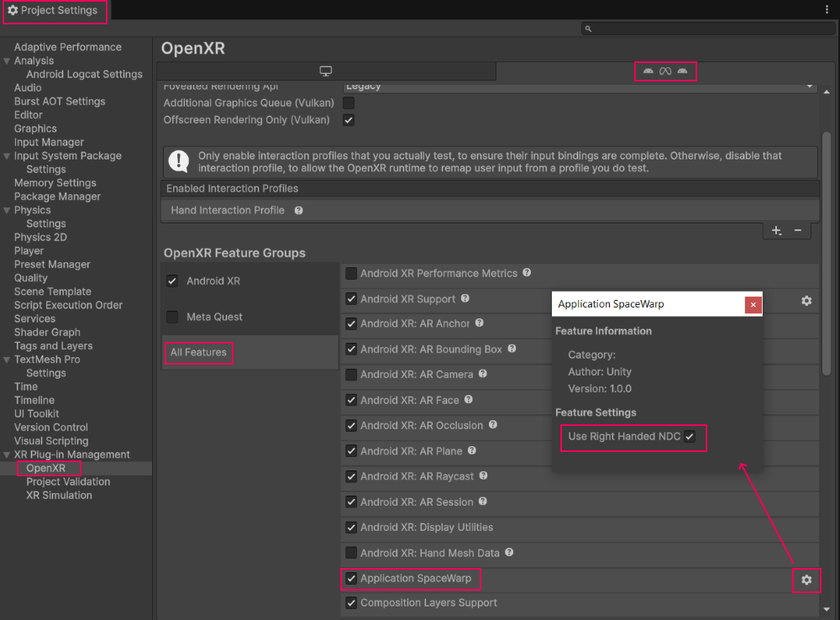This screenshot has height=620, width=840.
Task: Select All Features in OpenXR Feature Groups
Action: tap(198, 353)
